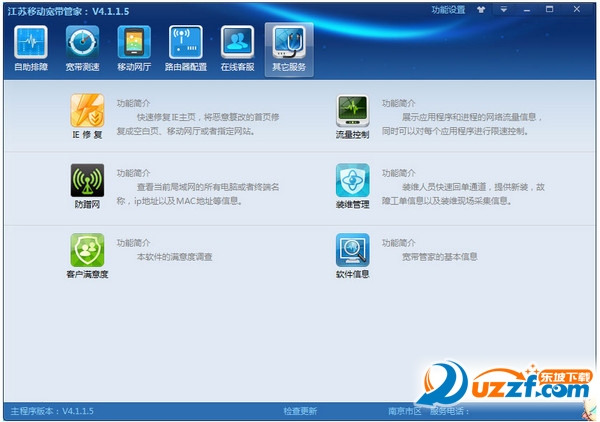
Task: Open the 自助排障 self-troubleshooting icon
Action: (31, 49)
